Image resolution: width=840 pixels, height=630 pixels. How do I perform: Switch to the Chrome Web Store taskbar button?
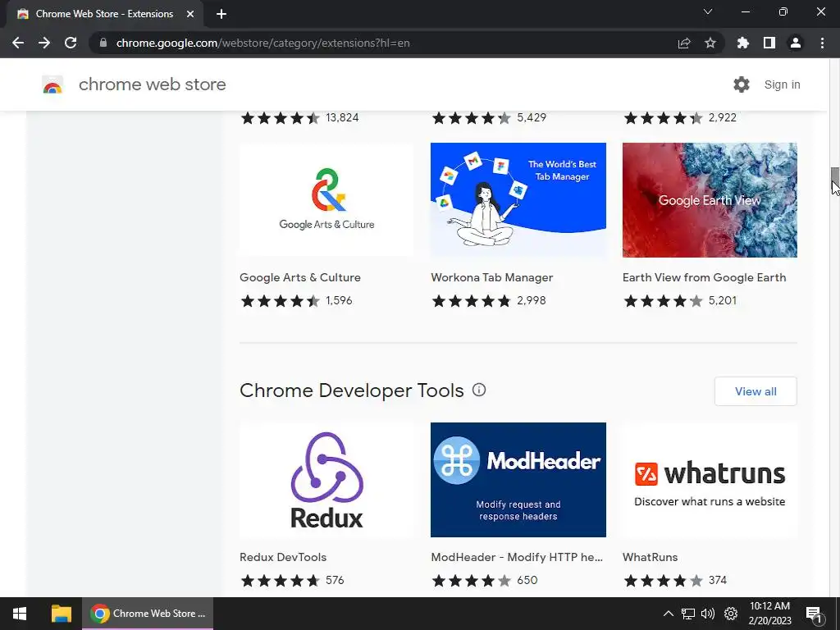coord(148,614)
